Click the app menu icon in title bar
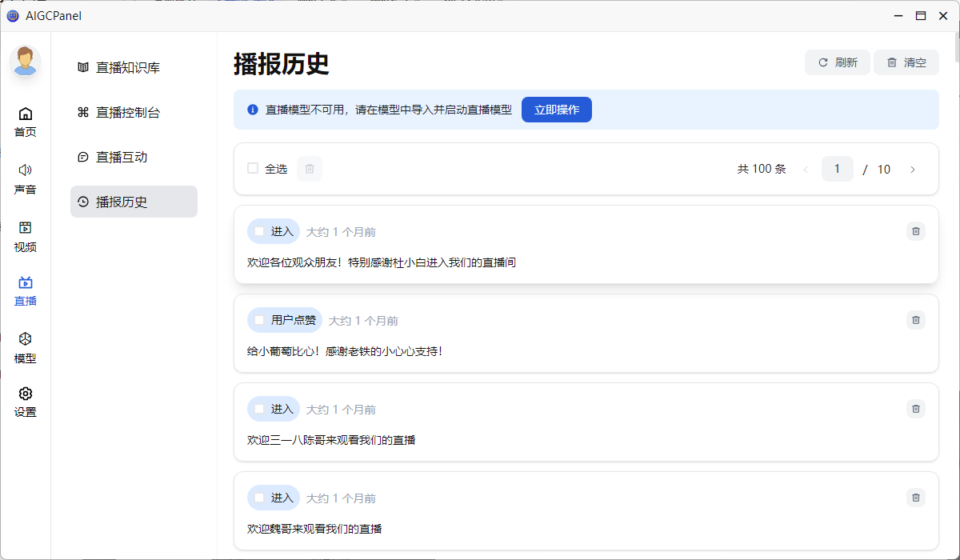The height and width of the screenshot is (560, 960). pyautogui.click(x=12, y=15)
